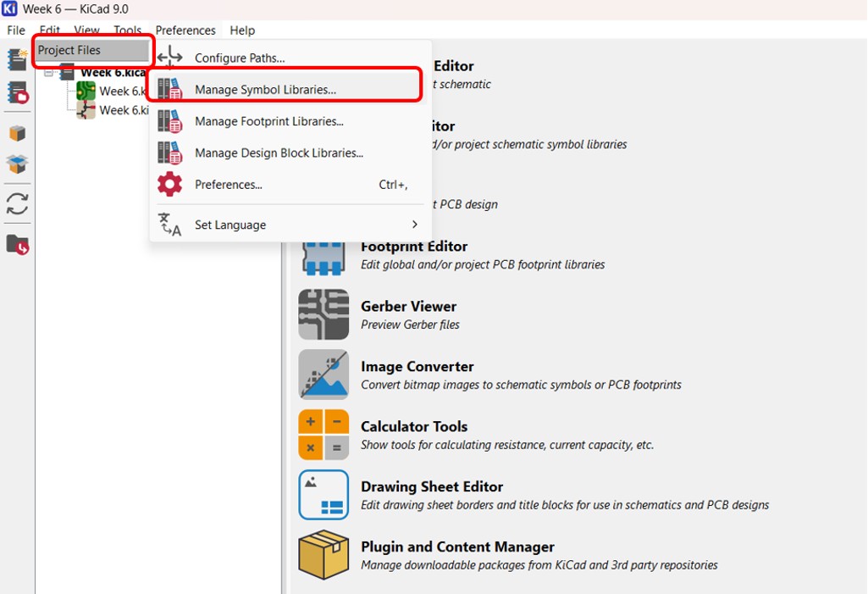The image size is (868, 594).
Task: Click the 'Week 6 — KiCad 9.0' window title
Action: click(x=75, y=8)
